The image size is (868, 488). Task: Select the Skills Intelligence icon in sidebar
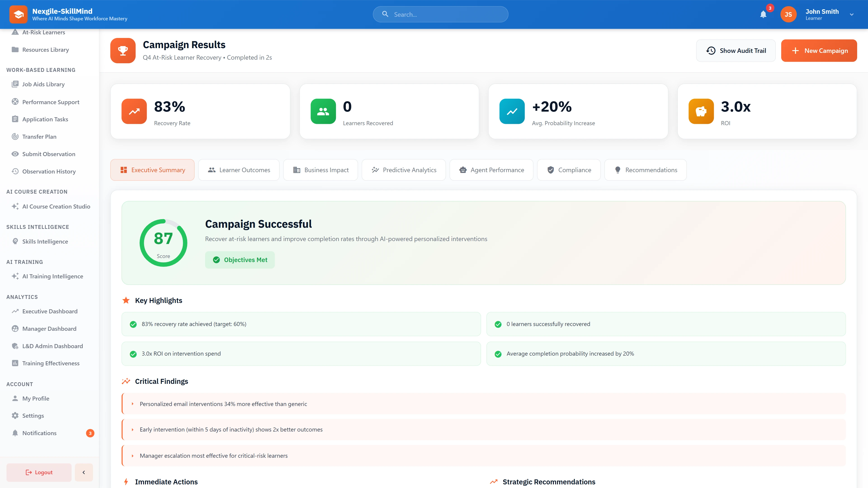[15, 241]
